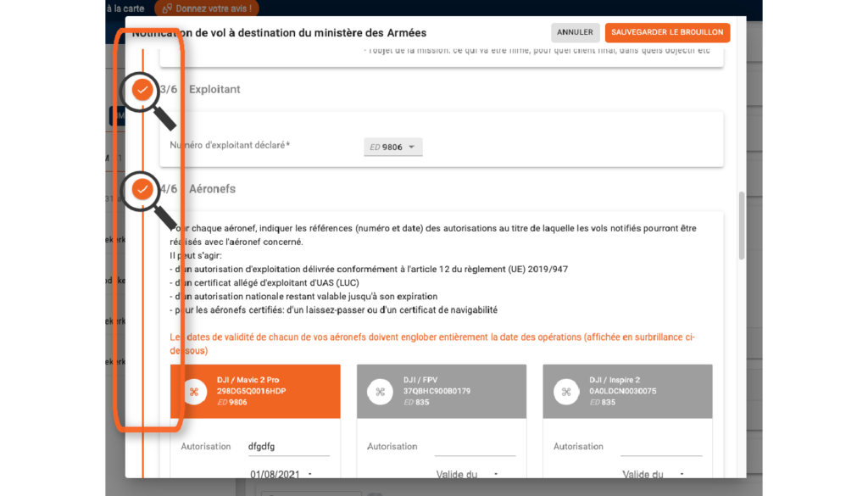Click the 01/08/2021 validity start date
The height and width of the screenshot is (496, 868).
(x=275, y=474)
